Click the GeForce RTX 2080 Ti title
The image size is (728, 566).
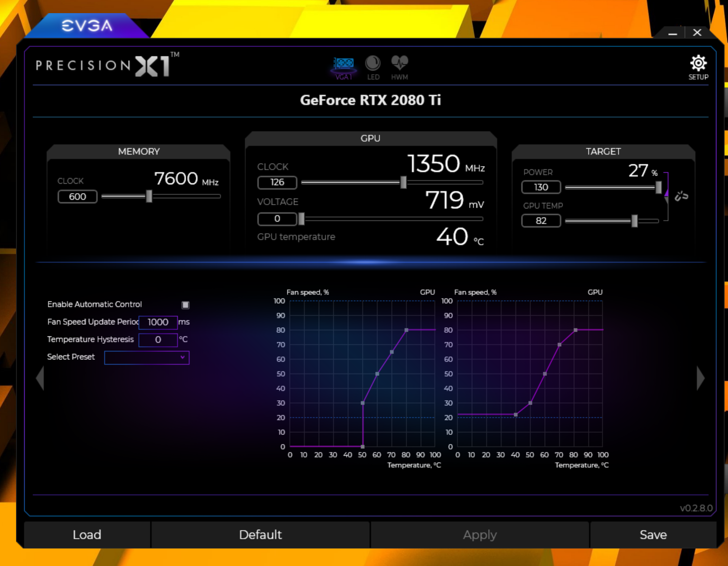pos(370,100)
